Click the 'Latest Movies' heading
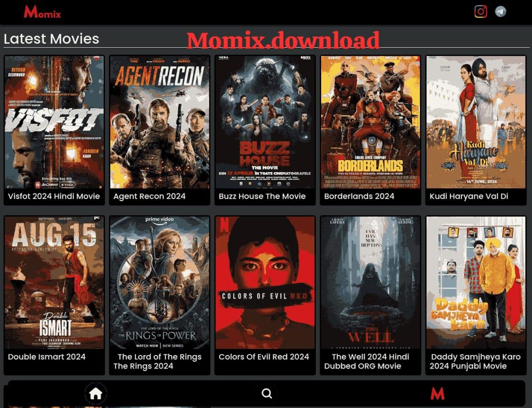532x408 pixels. point(51,38)
